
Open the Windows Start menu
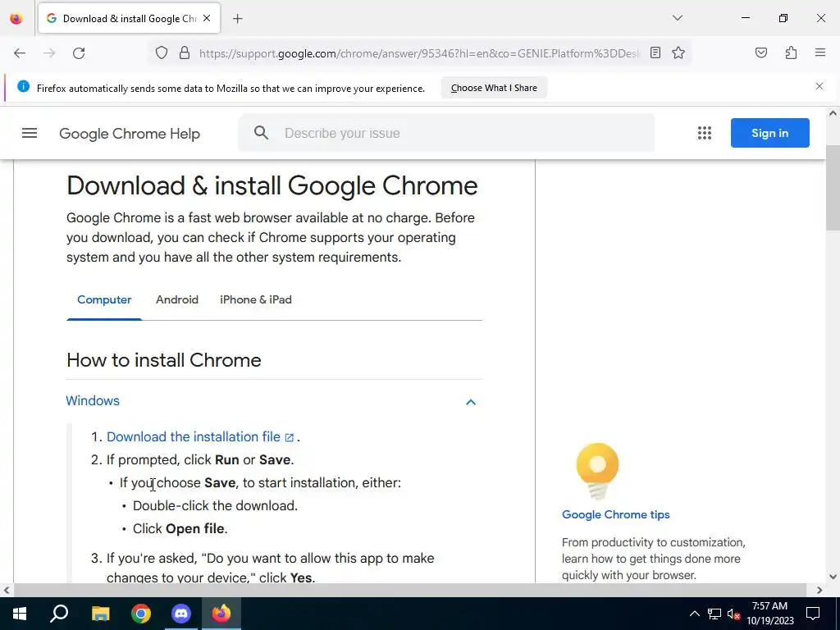pos(20,614)
